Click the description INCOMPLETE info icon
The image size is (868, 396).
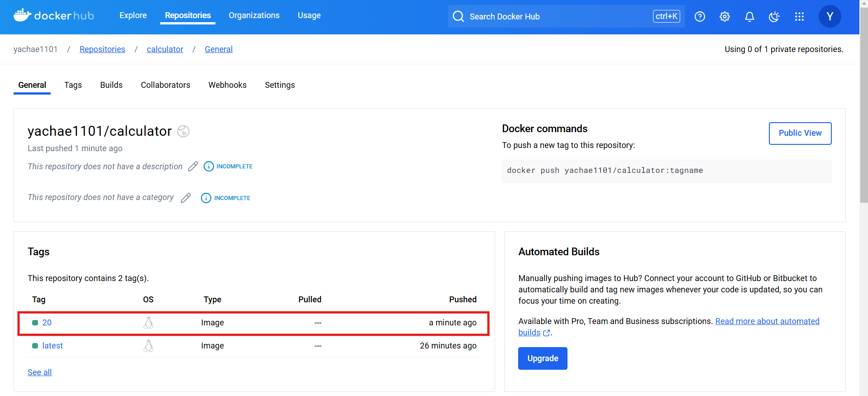point(209,167)
